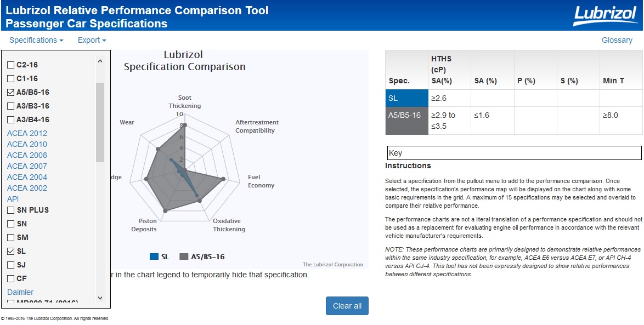Expand the ACEA 2008 group
This screenshot has height=325, width=644.
tap(27, 155)
